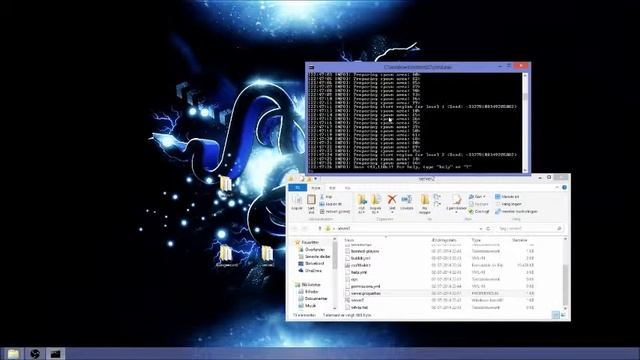Click the Open button in ribbon
640x360 pixels.
[x=477, y=197]
